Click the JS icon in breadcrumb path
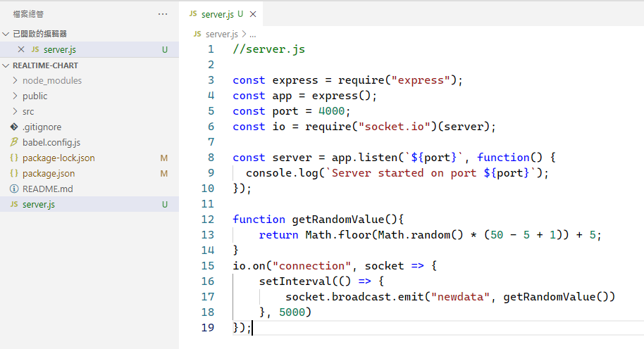644x349 pixels. point(197,34)
